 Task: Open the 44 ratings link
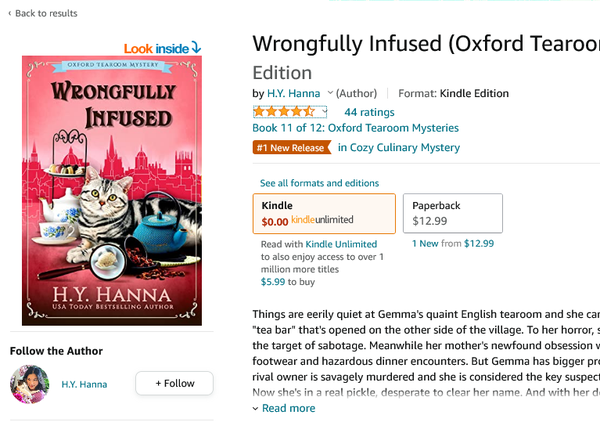[369, 112]
